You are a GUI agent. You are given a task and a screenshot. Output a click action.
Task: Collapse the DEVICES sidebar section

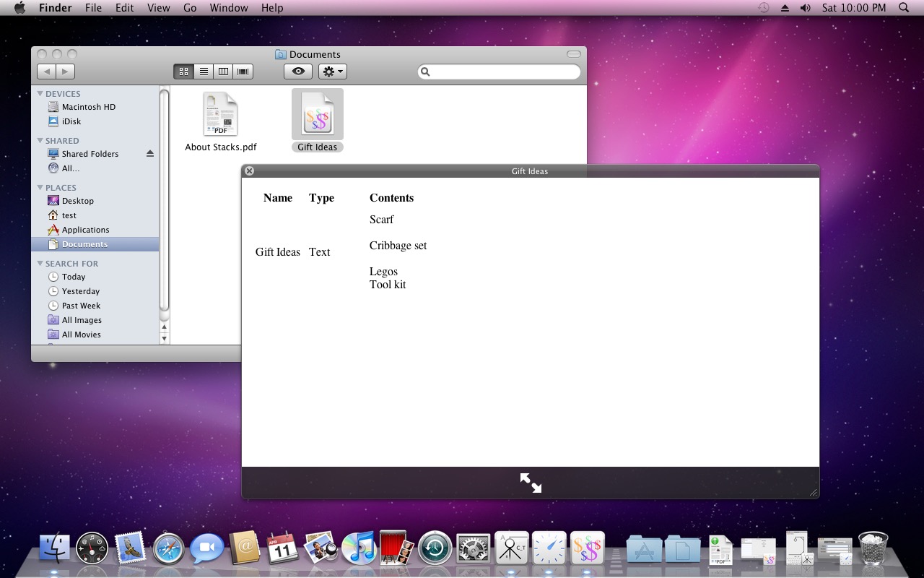tap(40, 94)
